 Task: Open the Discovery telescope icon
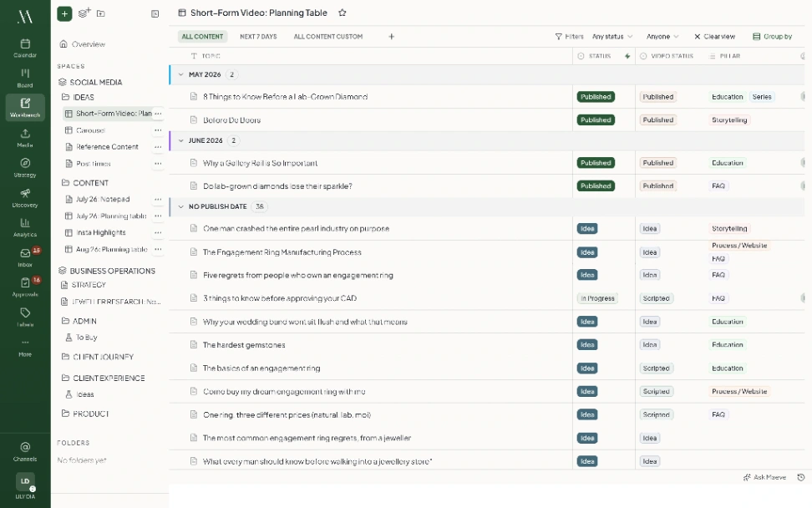25,198
